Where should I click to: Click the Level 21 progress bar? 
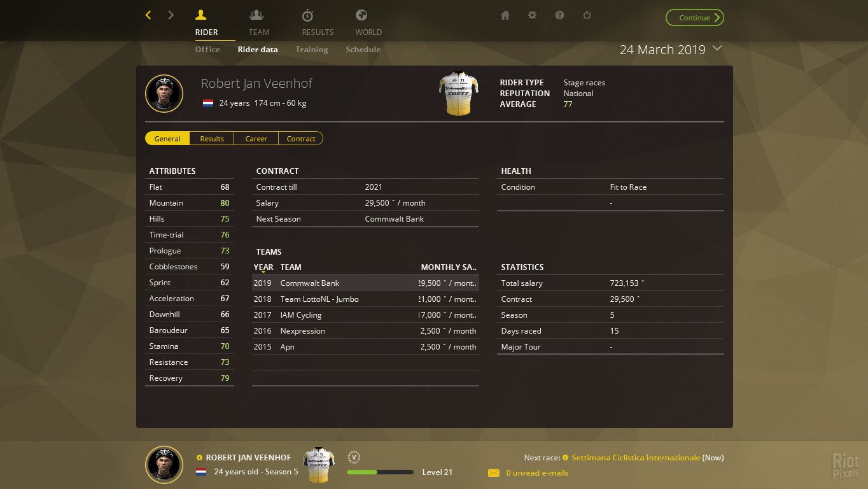click(x=380, y=472)
